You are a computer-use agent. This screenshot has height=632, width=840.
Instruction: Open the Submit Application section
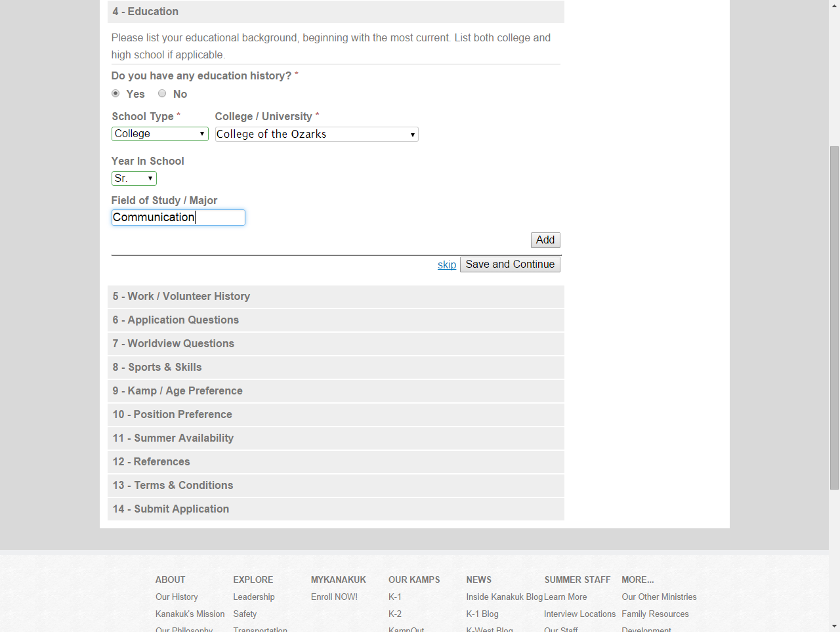point(171,509)
